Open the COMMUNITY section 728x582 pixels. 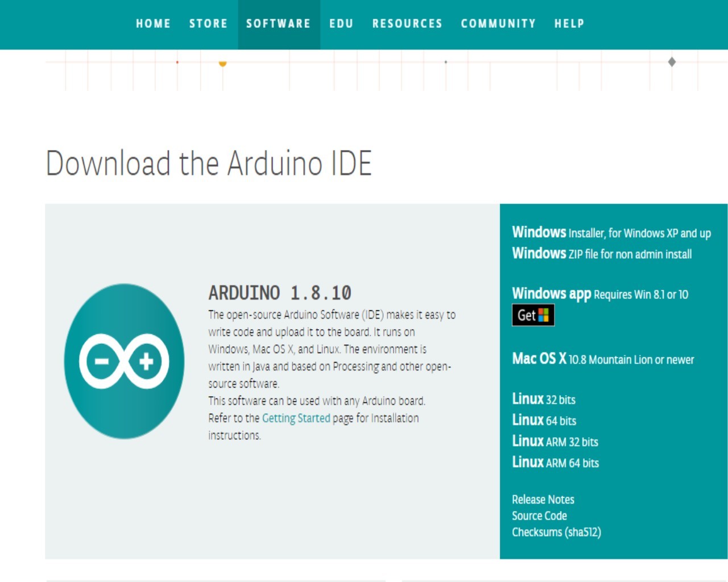498,24
